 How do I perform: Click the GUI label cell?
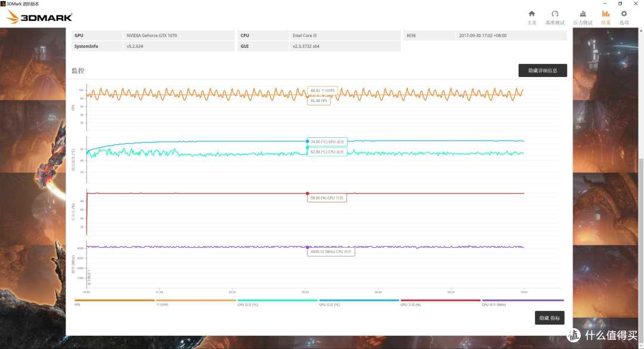262,46
